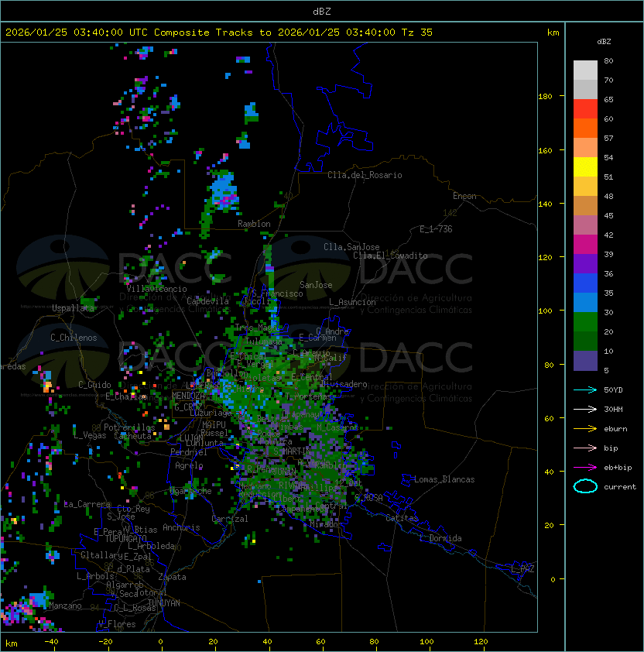Click the 'L_Asuncion' place label
The image size is (644, 652).
[x=352, y=302]
